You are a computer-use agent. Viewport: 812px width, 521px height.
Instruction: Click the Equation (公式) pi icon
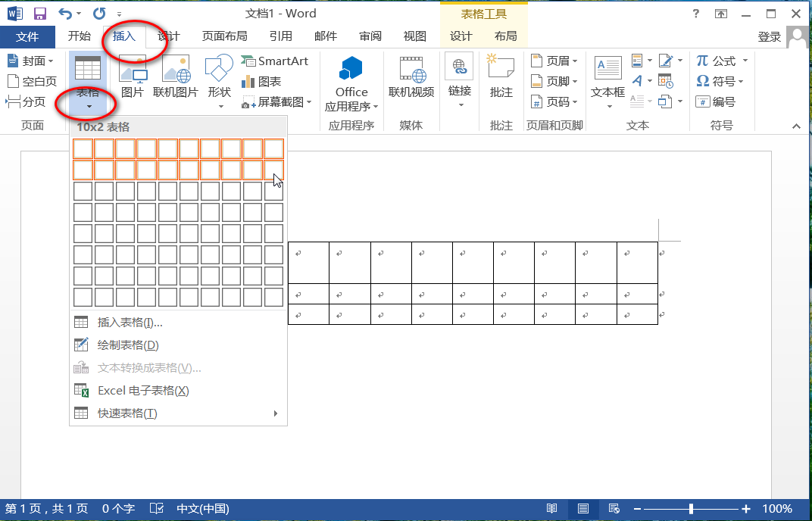702,61
